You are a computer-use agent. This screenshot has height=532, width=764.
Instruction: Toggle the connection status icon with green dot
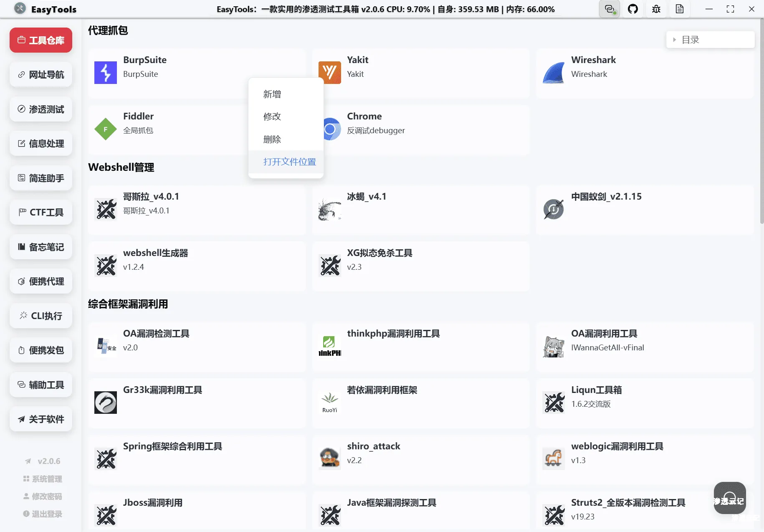click(610, 9)
